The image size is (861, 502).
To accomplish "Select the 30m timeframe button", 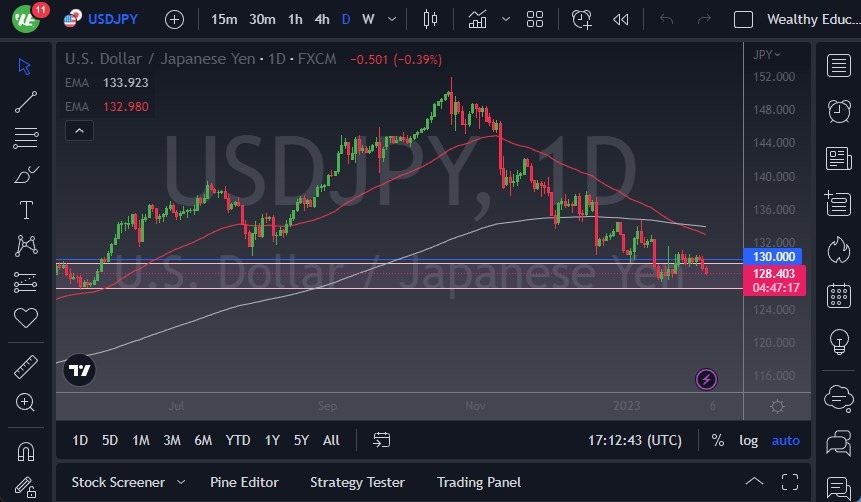I will point(262,19).
